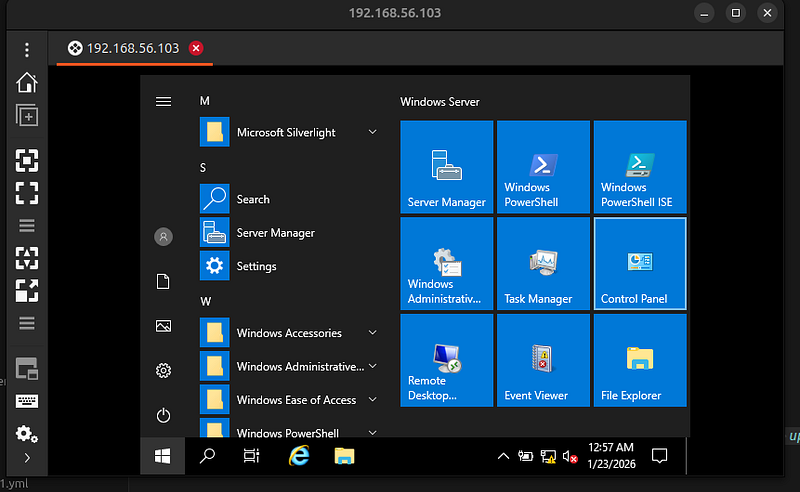This screenshot has height=492, width=800.
Task: Open Search from the app list
Action: click(x=291, y=199)
